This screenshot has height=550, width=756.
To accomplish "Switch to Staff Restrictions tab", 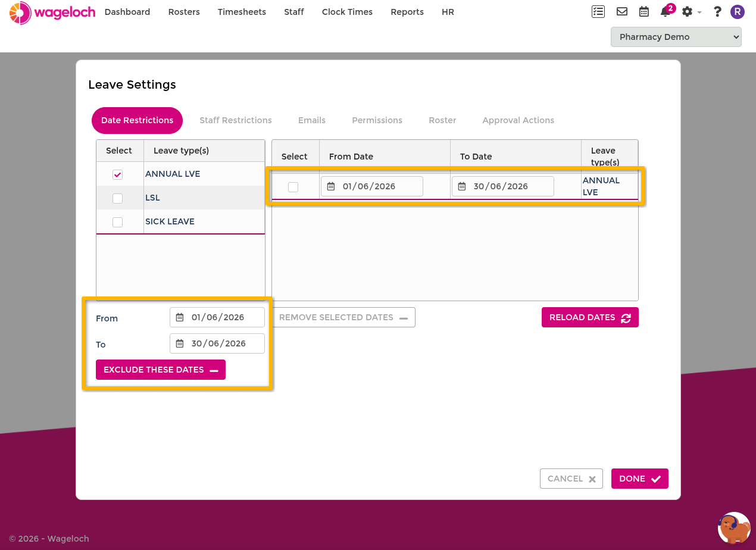I will 236,120.
